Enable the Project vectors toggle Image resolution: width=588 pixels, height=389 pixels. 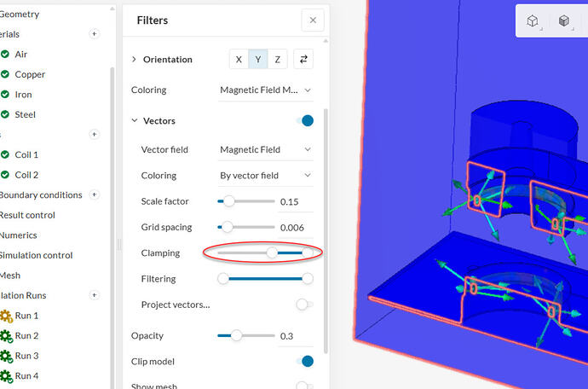tap(304, 305)
